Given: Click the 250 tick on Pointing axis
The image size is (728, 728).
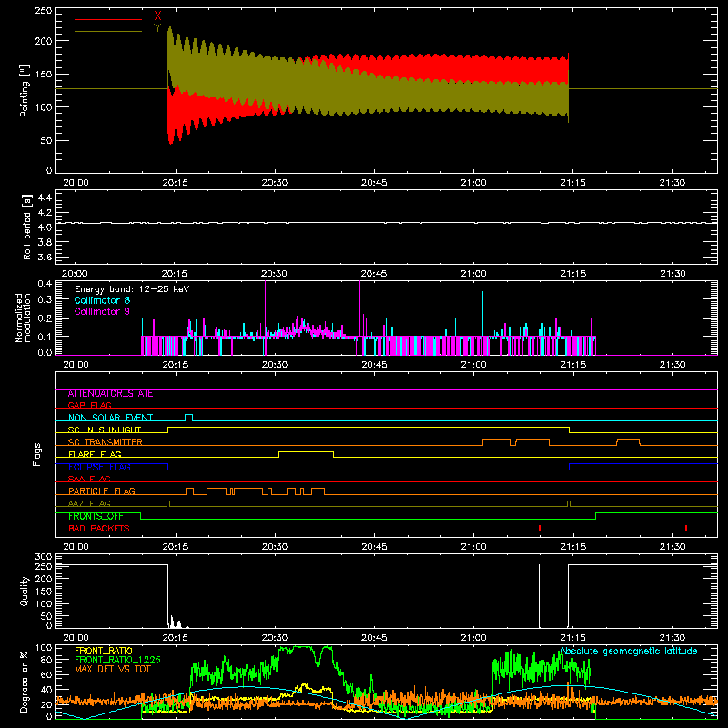Looking at the screenshot, I should (43, 11).
